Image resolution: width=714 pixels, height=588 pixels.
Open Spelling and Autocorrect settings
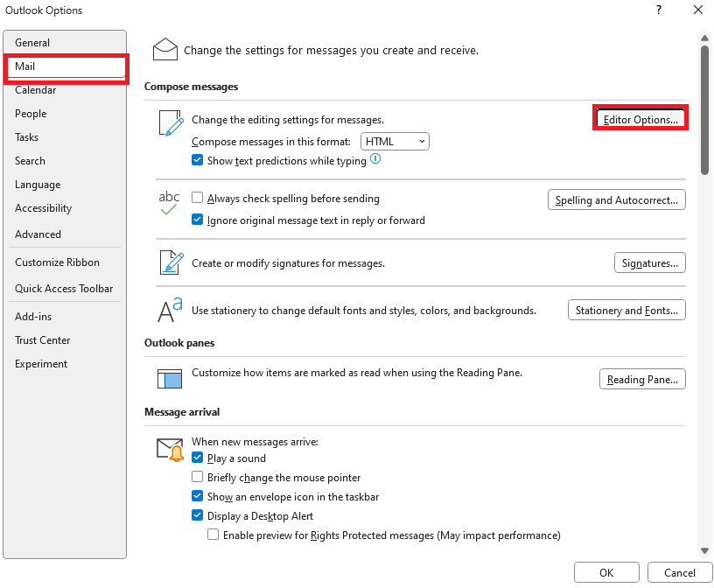617,200
